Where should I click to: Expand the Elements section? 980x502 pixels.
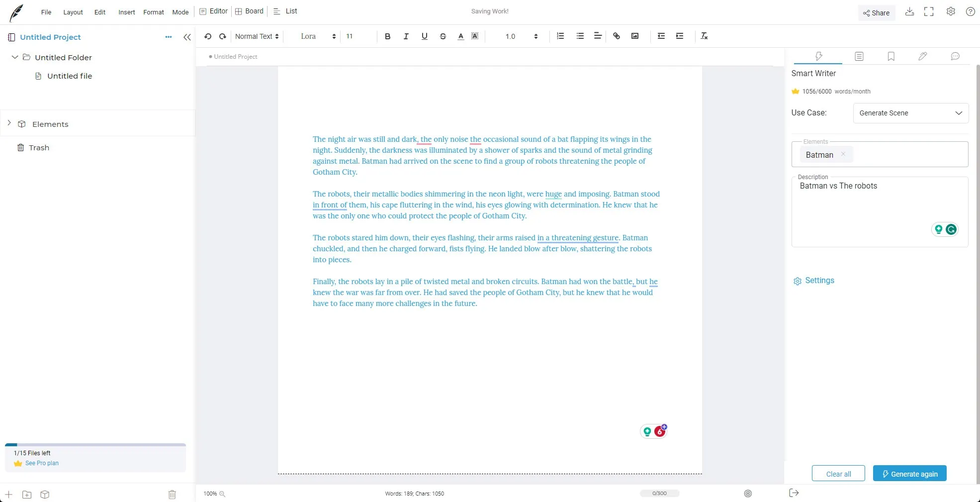(9, 123)
